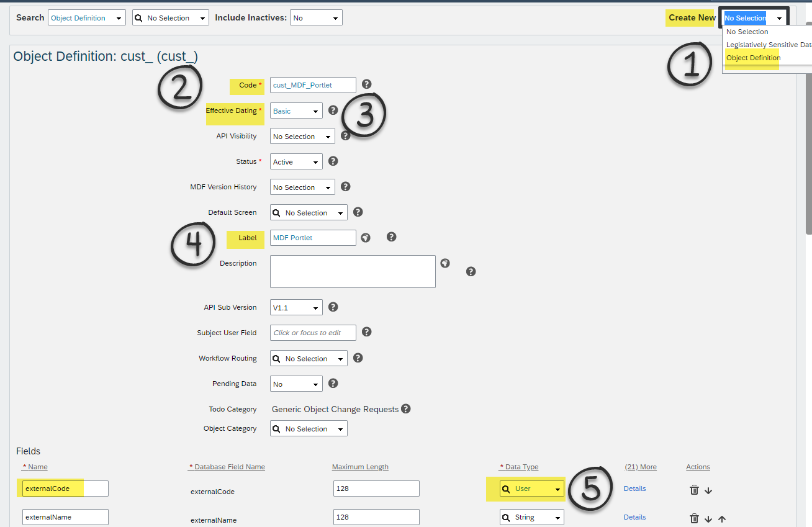Click Maximum Length input for externalCode
812x527 pixels.
point(376,489)
